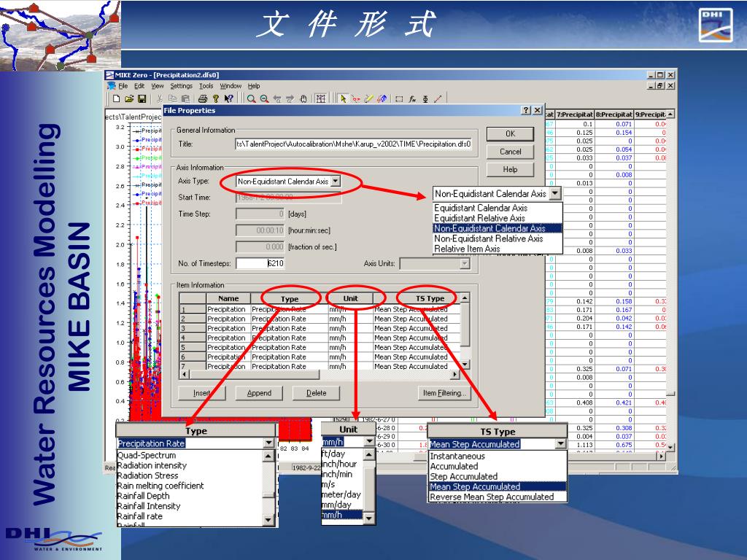The image size is (747, 560).
Task: Toggle the grid display toolbar icon
Action: 321,98
